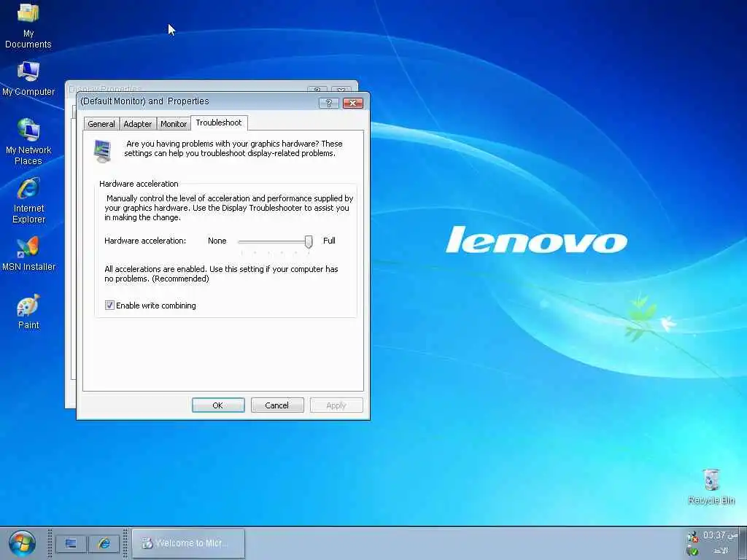Click the system clock showing 03:37

click(x=720, y=536)
